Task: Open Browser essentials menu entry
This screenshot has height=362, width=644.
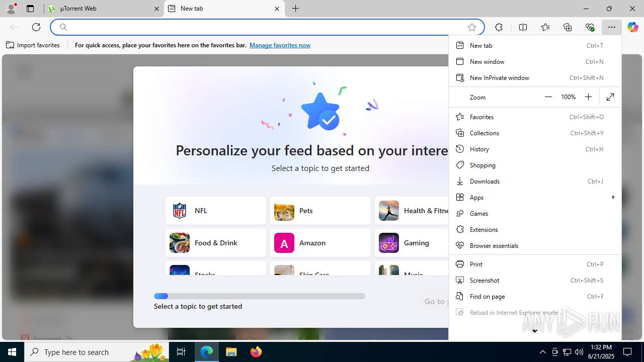Action: click(535, 245)
